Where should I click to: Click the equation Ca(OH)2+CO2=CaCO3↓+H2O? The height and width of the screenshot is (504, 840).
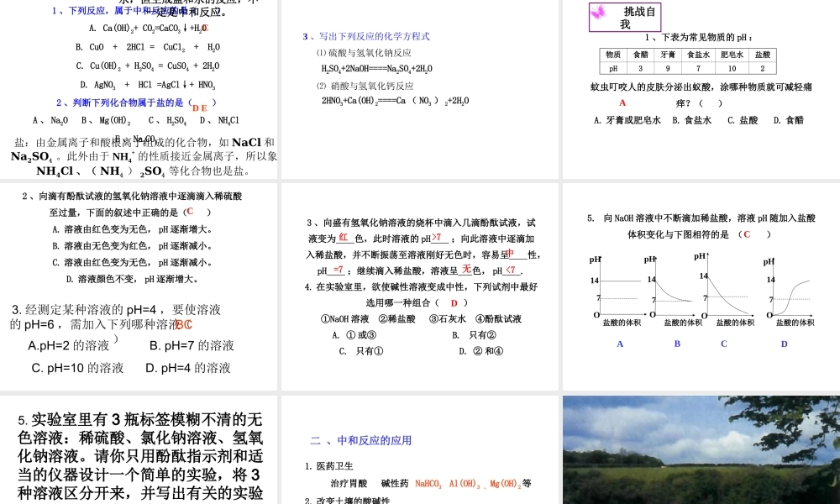149,29
